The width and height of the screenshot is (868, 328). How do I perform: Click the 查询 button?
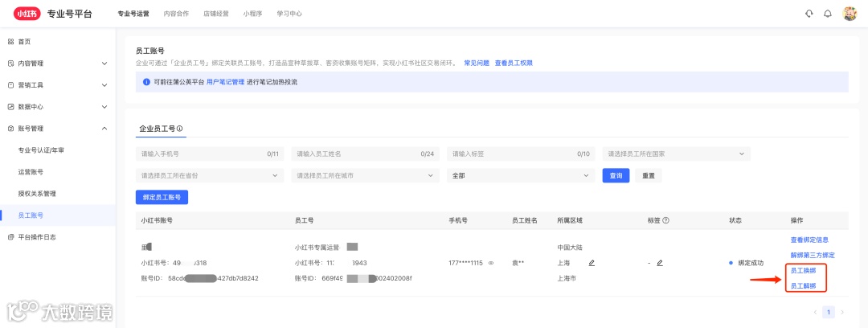(x=616, y=175)
